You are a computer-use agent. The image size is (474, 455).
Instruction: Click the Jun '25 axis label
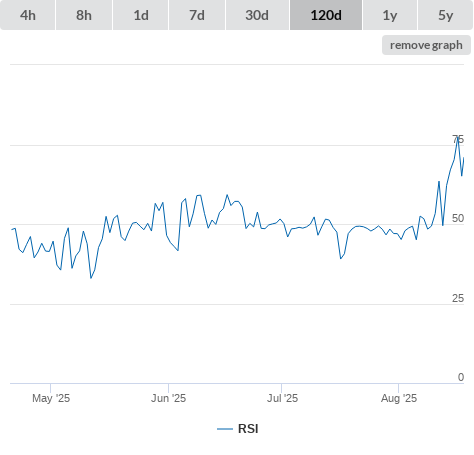(x=168, y=398)
